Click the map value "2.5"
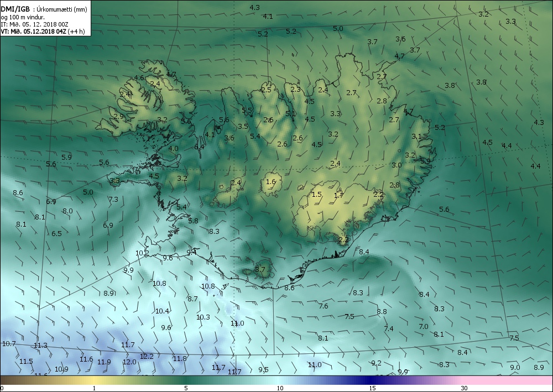Viewport: 553px width, 392px height. click(267, 90)
